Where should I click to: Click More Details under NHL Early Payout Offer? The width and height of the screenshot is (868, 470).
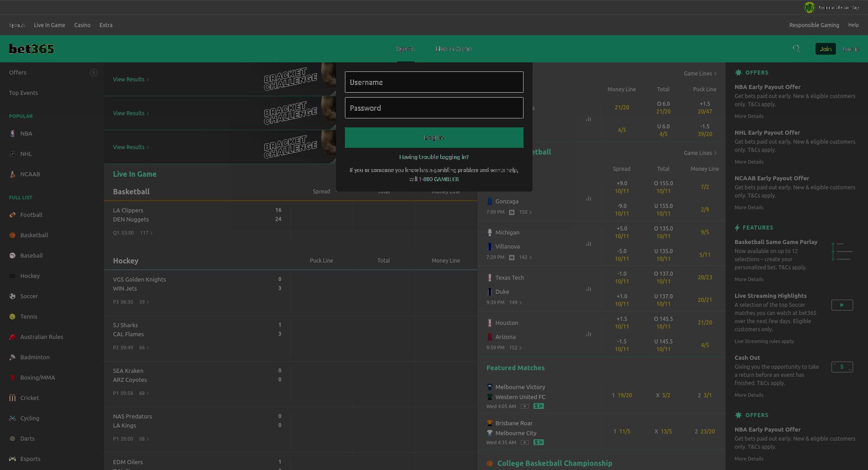tap(749, 162)
